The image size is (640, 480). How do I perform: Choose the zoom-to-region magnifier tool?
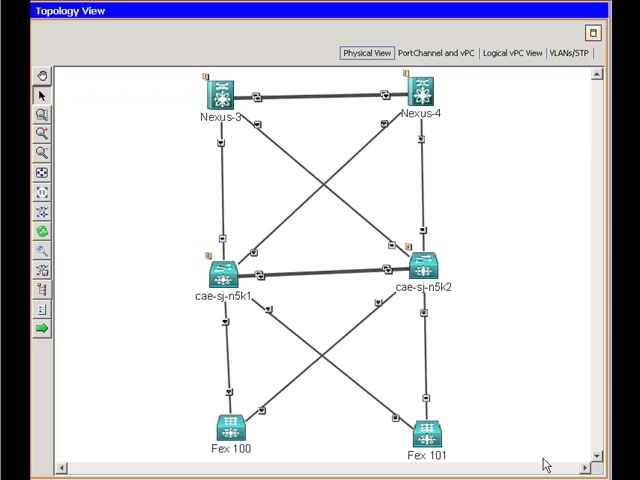pos(42,115)
